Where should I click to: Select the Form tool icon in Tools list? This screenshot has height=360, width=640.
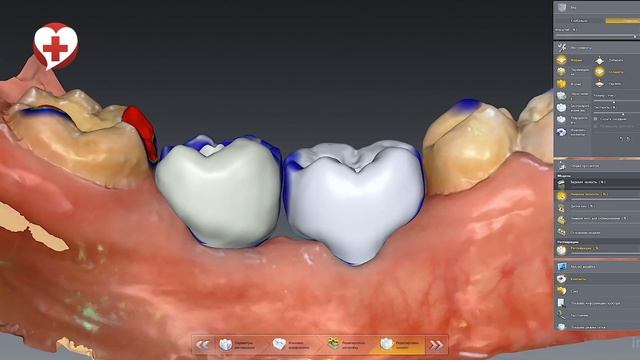point(562,60)
